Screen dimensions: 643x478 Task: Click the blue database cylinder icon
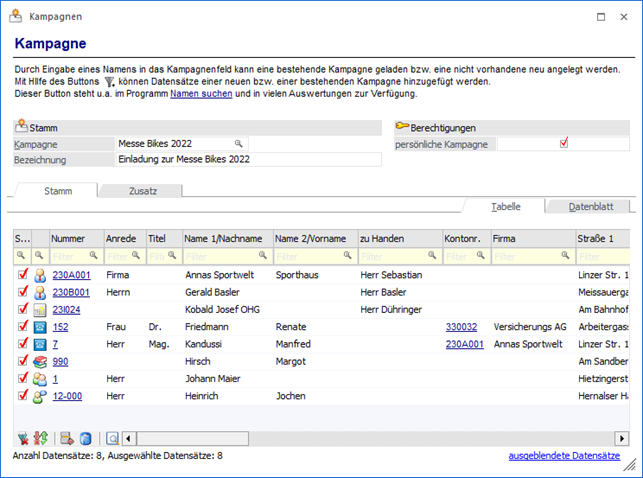[x=85, y=438]
